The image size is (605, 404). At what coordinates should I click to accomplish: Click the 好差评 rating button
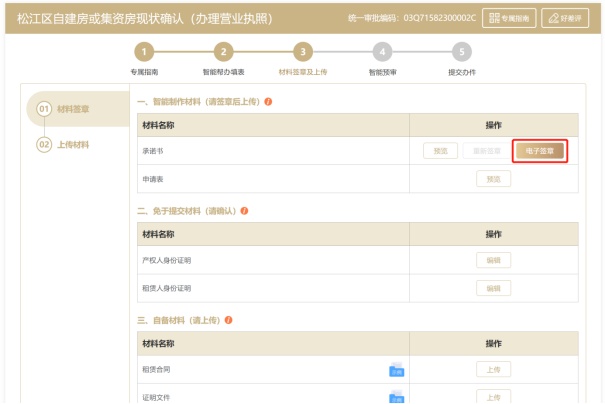click(565, 17)
